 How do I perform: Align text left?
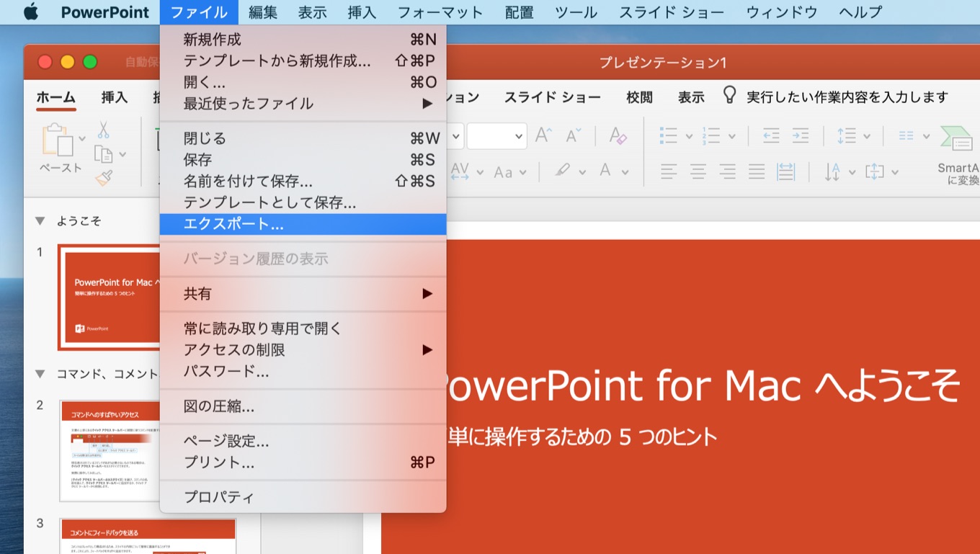click(669, 171)
